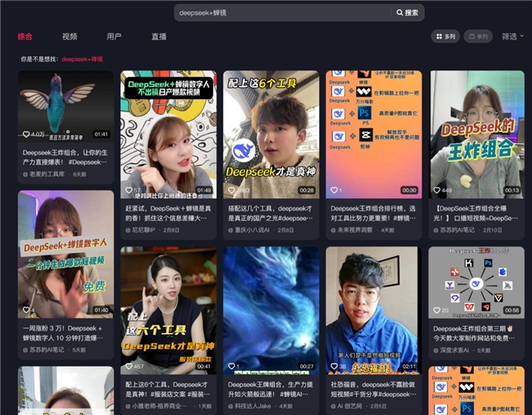The width and height of the screenshot is (532, 415).
Task: Click author avatar icon for 老麦的工具库
Action: coord(25,174)
